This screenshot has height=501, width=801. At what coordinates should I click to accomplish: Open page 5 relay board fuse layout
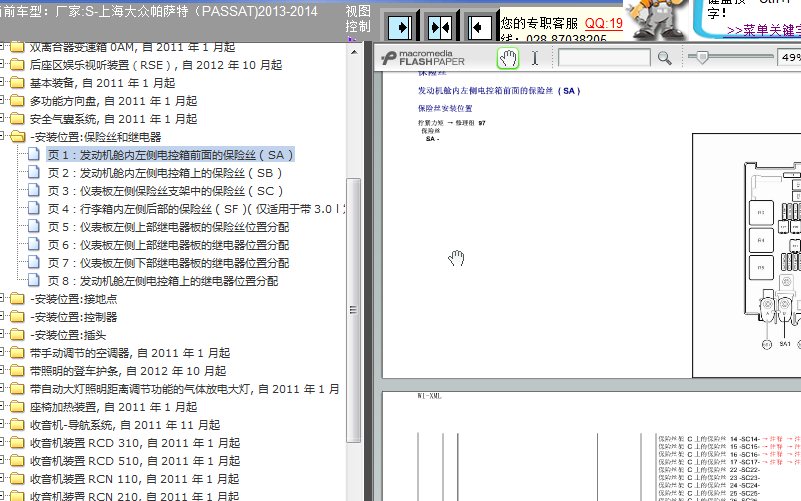[169, 227]
